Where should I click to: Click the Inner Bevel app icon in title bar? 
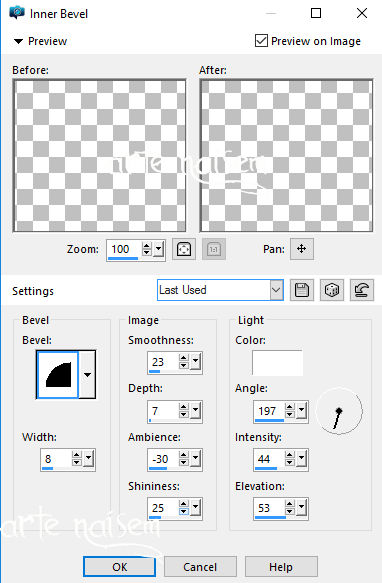click(17, 13)
